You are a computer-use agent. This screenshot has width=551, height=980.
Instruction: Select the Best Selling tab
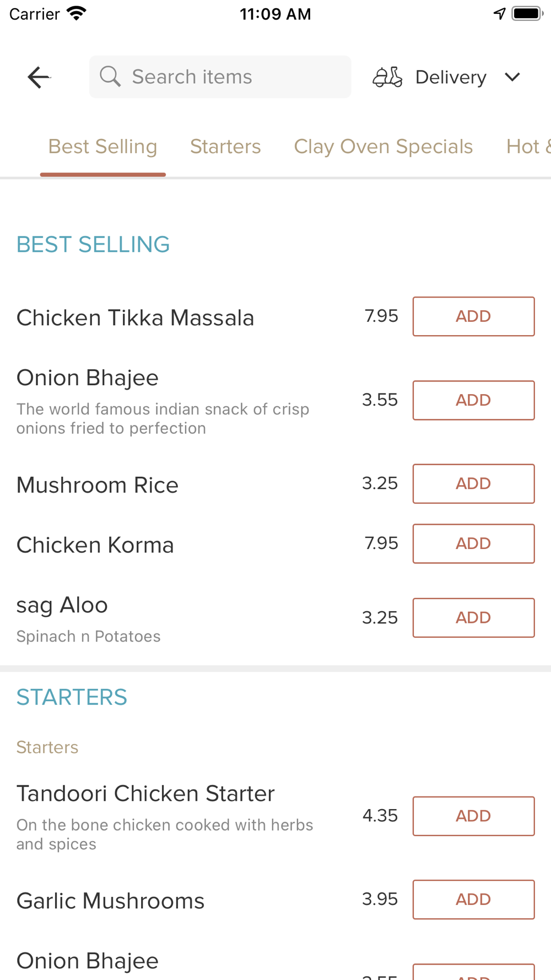click(103, 147)
